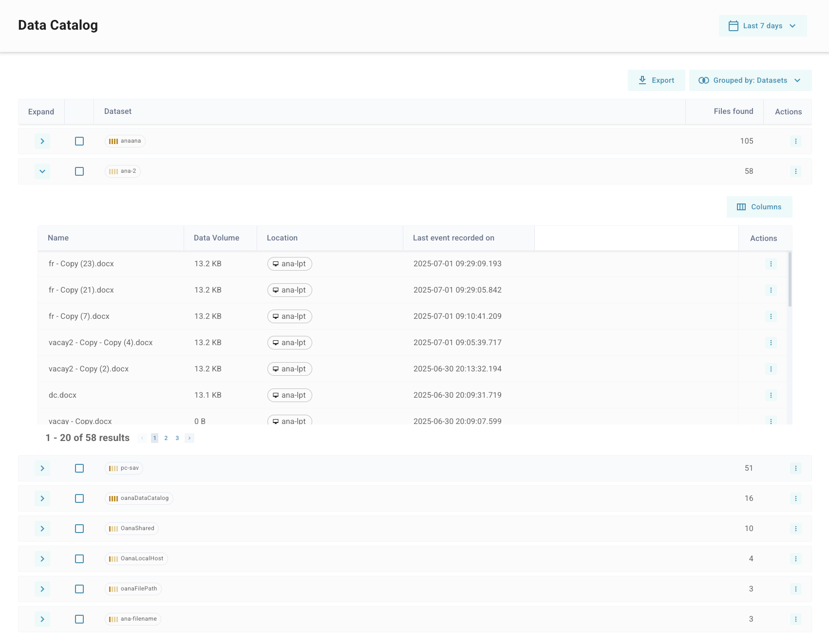The height and width of the screenshot is (644, 829).
Task: Open actions menu for anaana dataset
Action: click(795, 141)
